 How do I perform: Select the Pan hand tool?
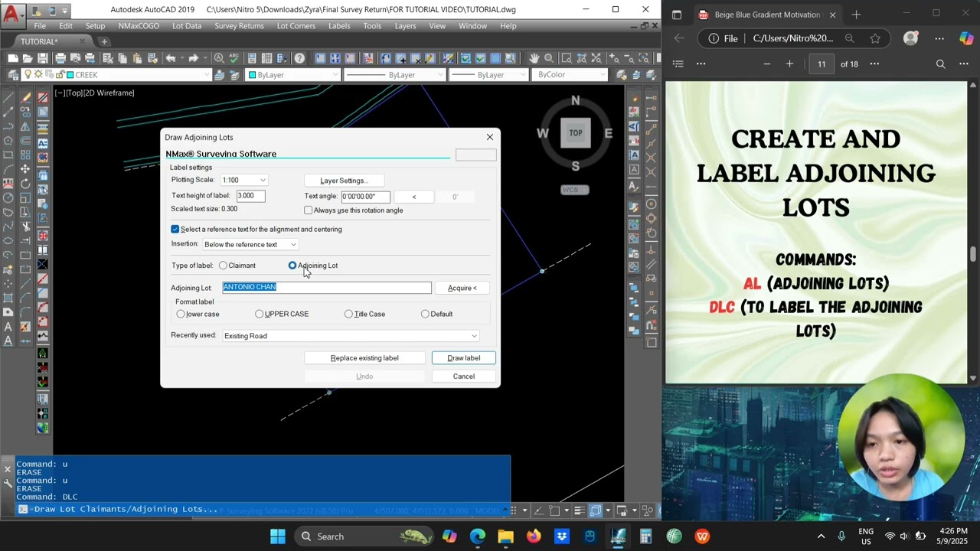[534, 58]
